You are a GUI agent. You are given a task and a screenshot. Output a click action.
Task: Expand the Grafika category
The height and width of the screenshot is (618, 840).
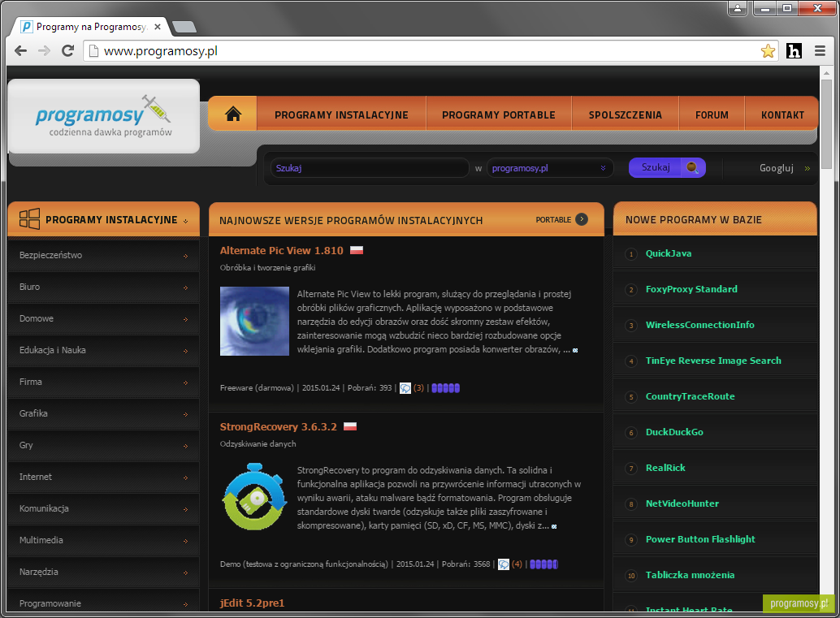[x=103, y=413]
